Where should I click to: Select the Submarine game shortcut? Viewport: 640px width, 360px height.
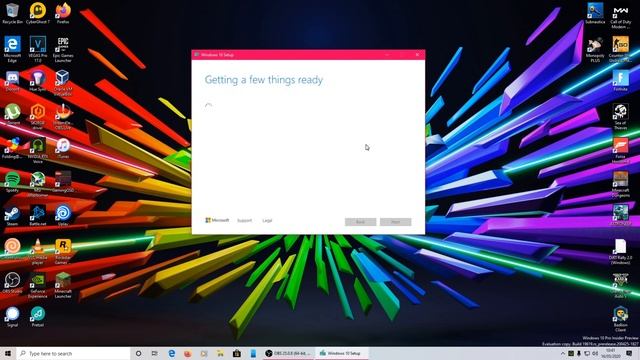(595, 13)
